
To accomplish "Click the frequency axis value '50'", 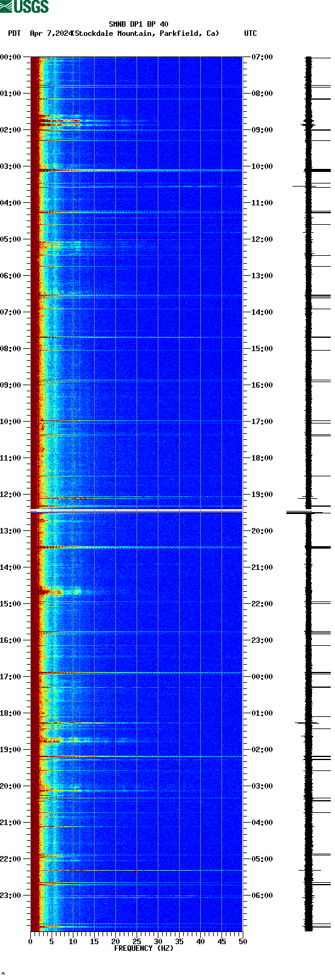I will pos(243,942).
